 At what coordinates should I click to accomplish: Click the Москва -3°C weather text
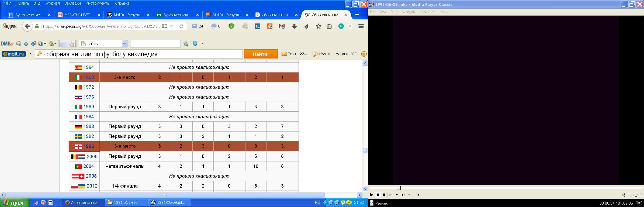pos(346,54)
